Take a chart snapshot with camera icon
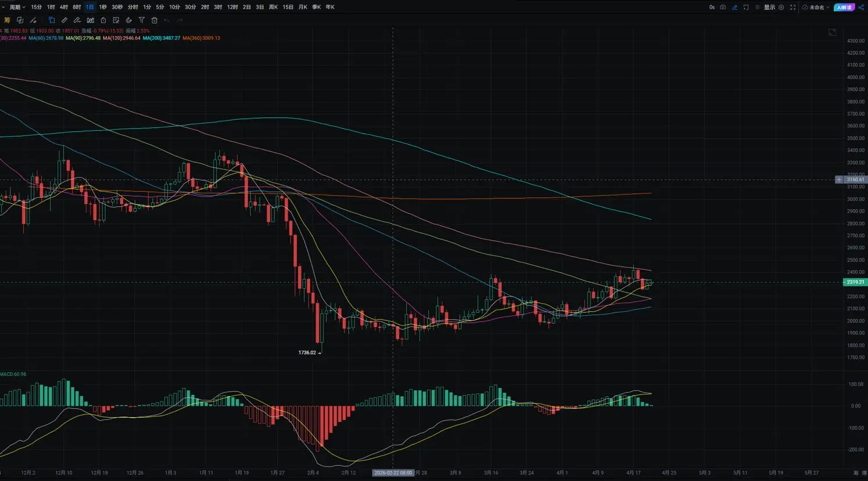The height and width of the screenshot is (481, 868). 723,8
